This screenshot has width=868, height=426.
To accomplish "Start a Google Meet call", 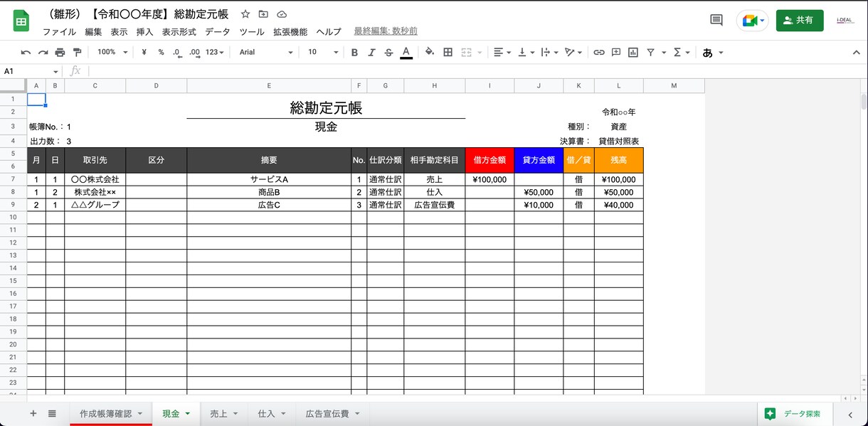I will [x=753, y=21].
